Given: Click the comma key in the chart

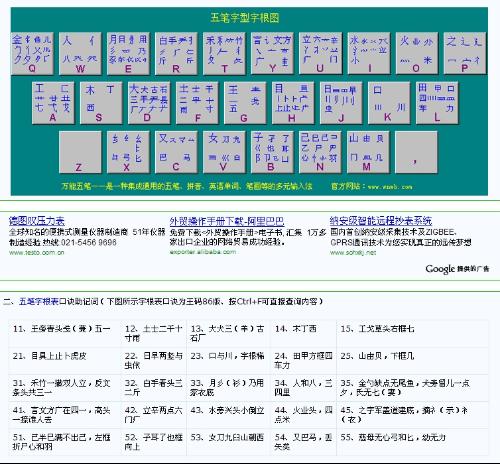Looking at the screenshot, I should pyautogui.click(x=416, y=152).
